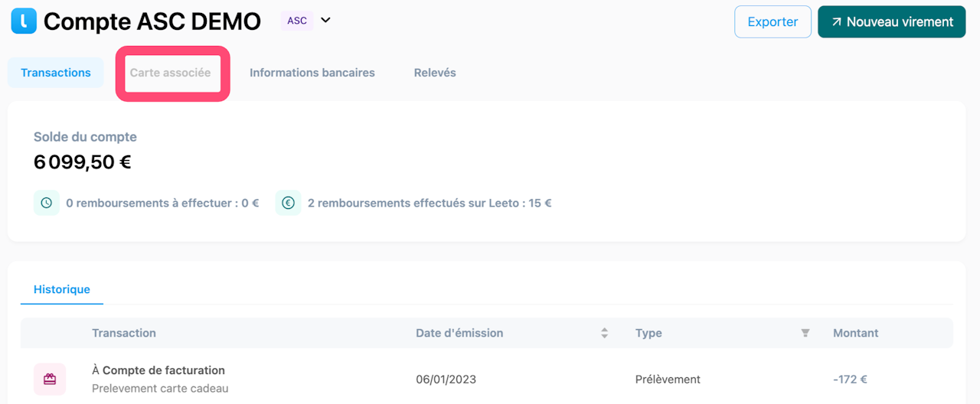Start a Nouveau virement
Screen dimensions: 980x404
(x=892, y=21)
